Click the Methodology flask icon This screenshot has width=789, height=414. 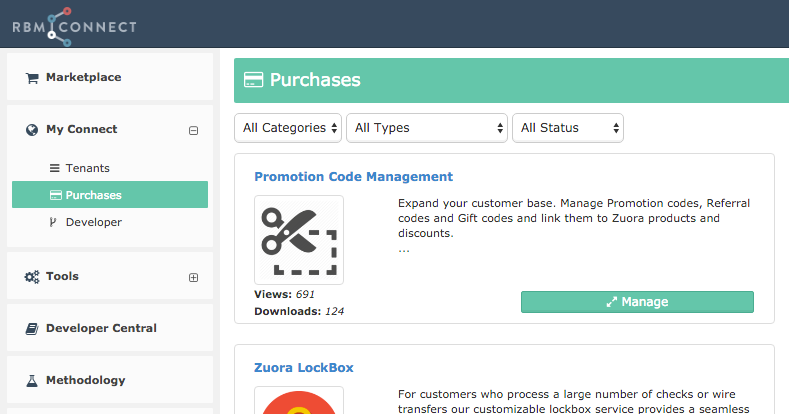[32, 381]
